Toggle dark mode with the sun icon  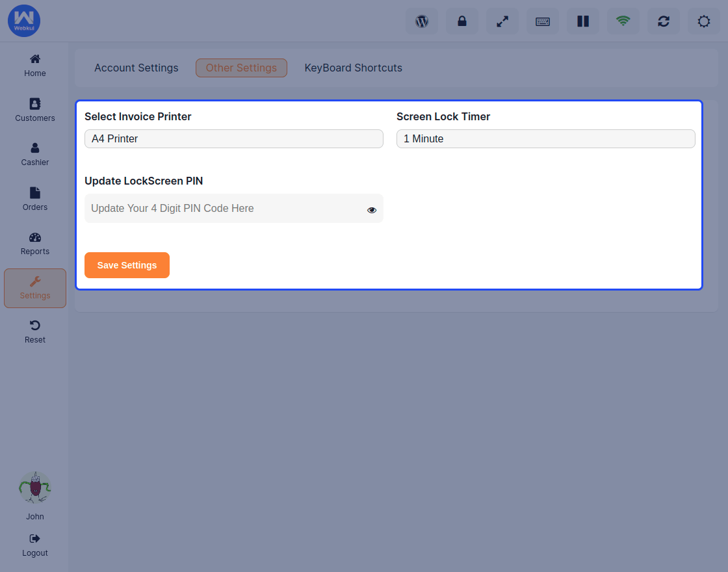point(704,21)
